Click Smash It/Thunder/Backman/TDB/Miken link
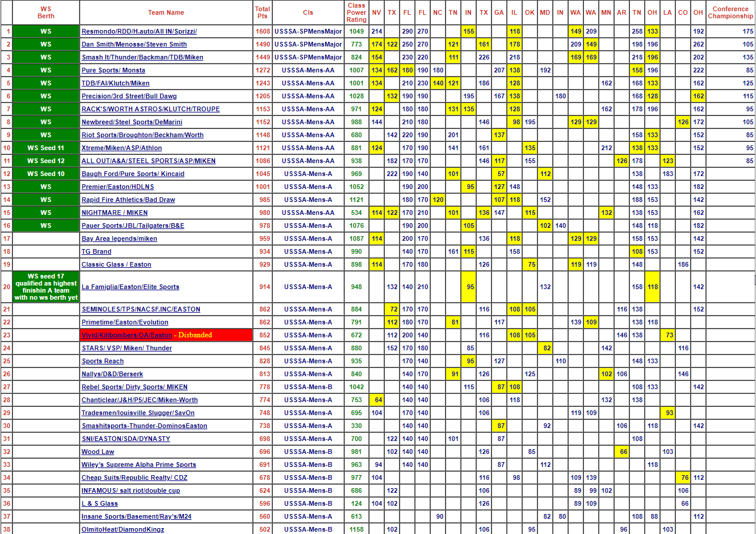Image resolution: width=756 pixels, height=534 pixels. click(x=142, y=57)
